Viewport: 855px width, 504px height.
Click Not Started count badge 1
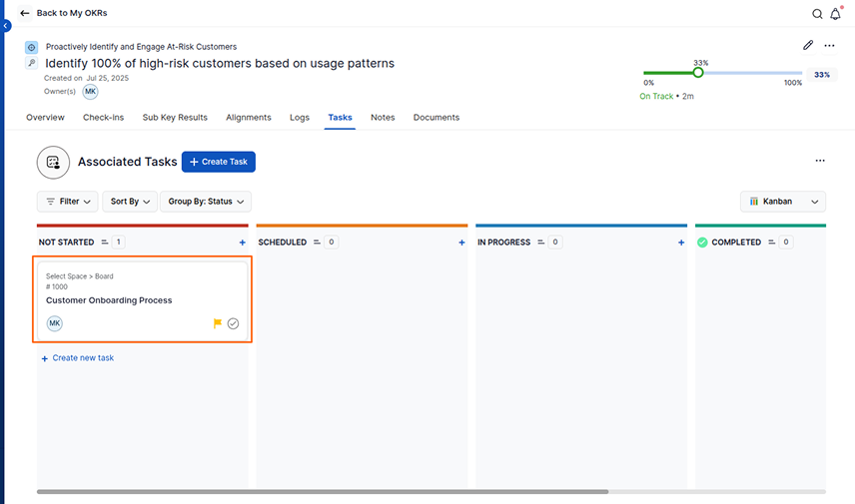coord(118,242)
